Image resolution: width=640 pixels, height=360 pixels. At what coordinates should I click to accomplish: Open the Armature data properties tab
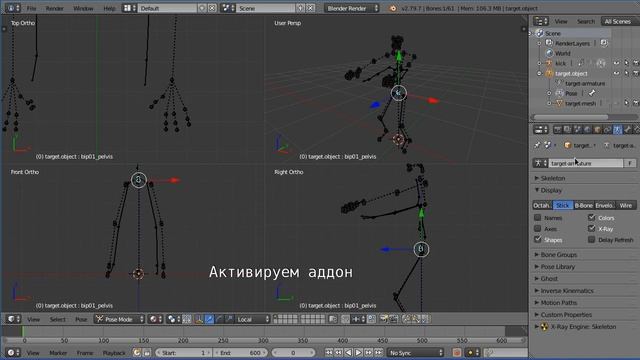coord(618,130)
